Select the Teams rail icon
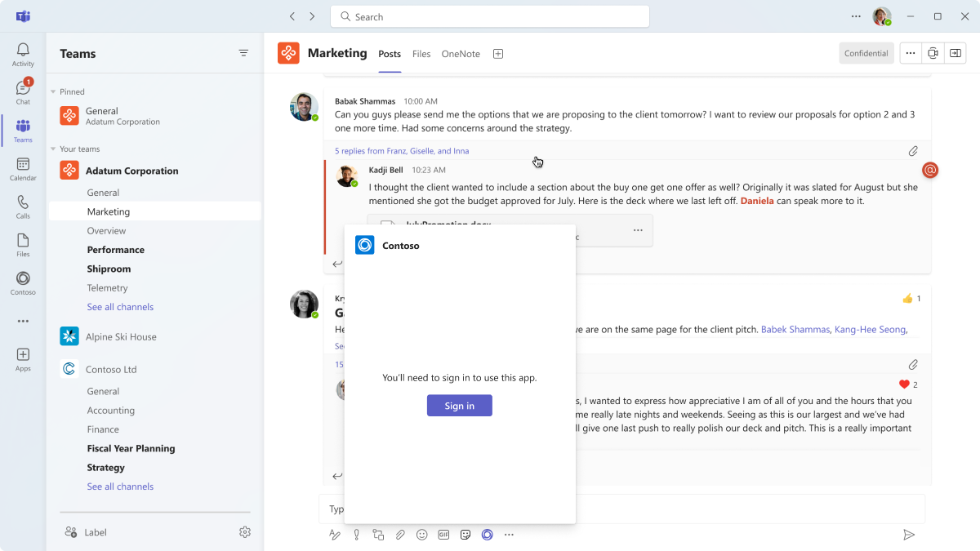 point(23,131)
